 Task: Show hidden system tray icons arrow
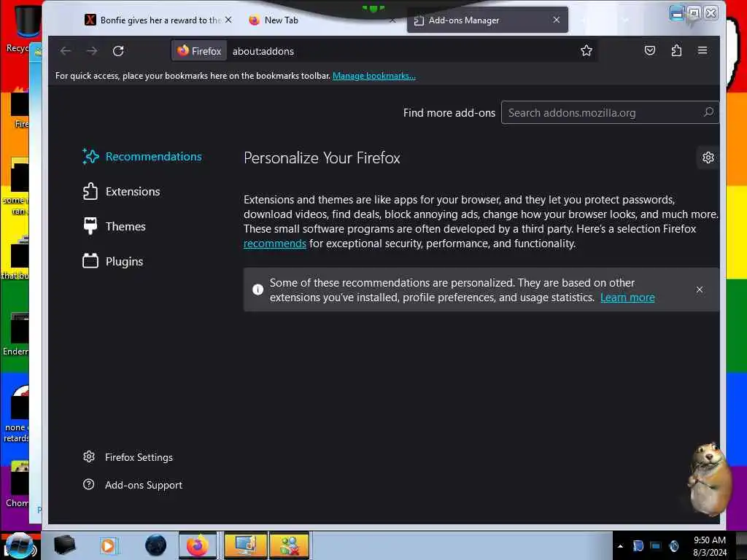pyautogui.click(x=620, y=546)
